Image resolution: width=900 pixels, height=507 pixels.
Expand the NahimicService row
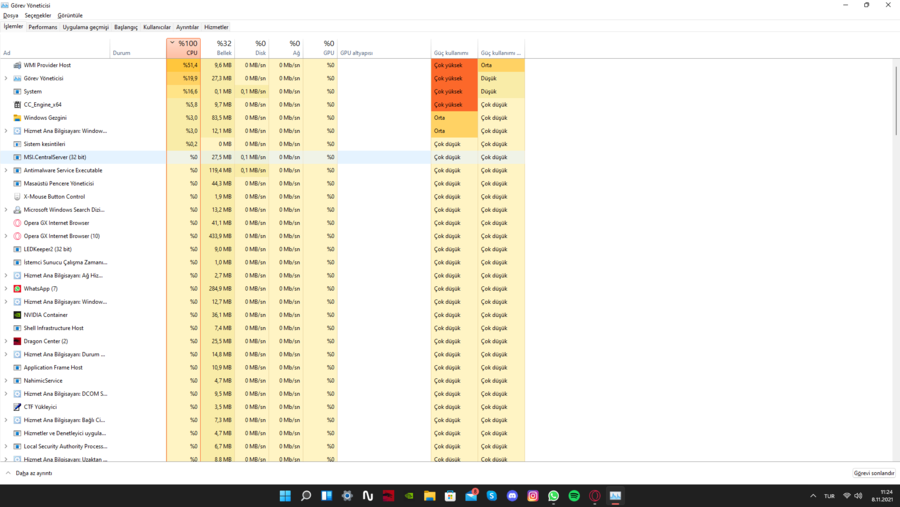pos(6,381)
